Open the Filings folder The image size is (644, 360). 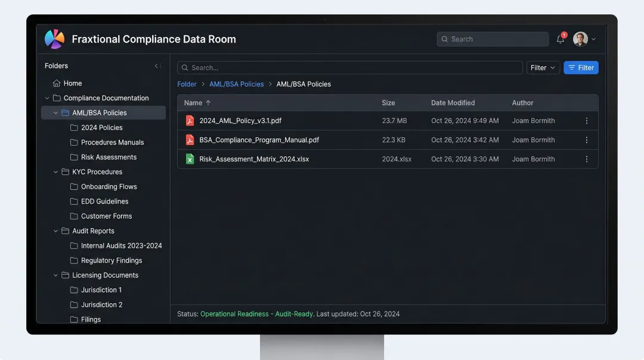pos(91,319)
